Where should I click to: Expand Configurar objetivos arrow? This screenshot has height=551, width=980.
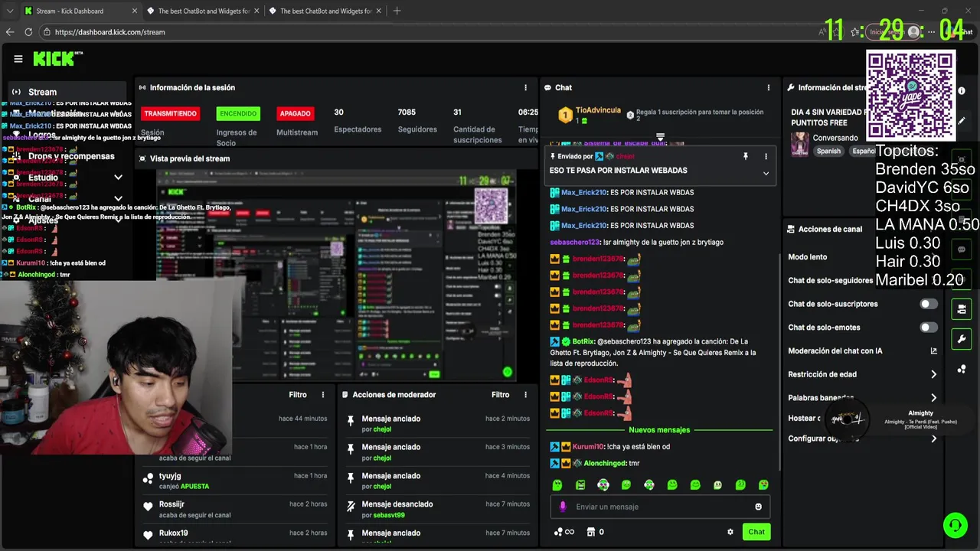[x=933, y=439]
